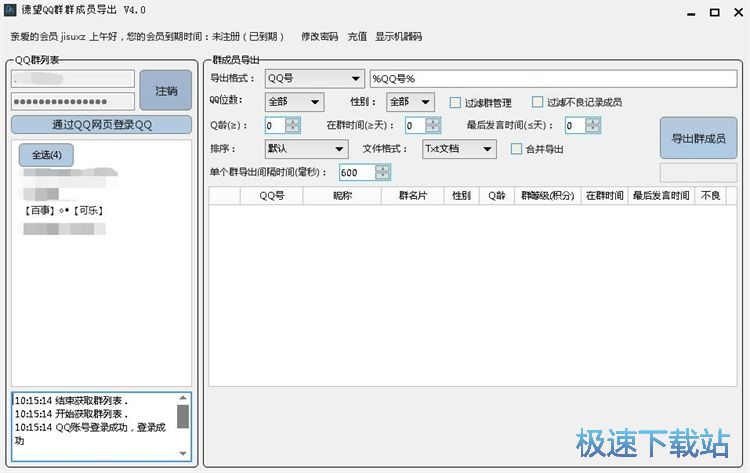Open the 充值 recharge link
Screen dimensions: 750x473
(x=357, y=36)
